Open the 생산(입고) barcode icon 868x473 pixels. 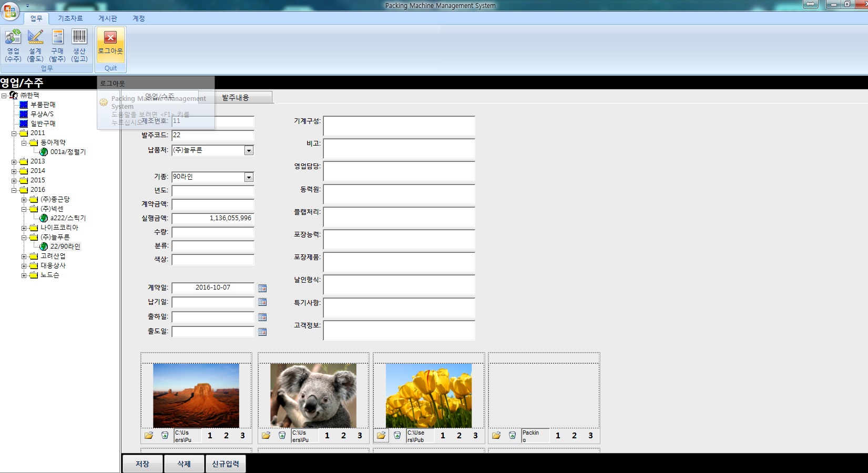point(79,46)
